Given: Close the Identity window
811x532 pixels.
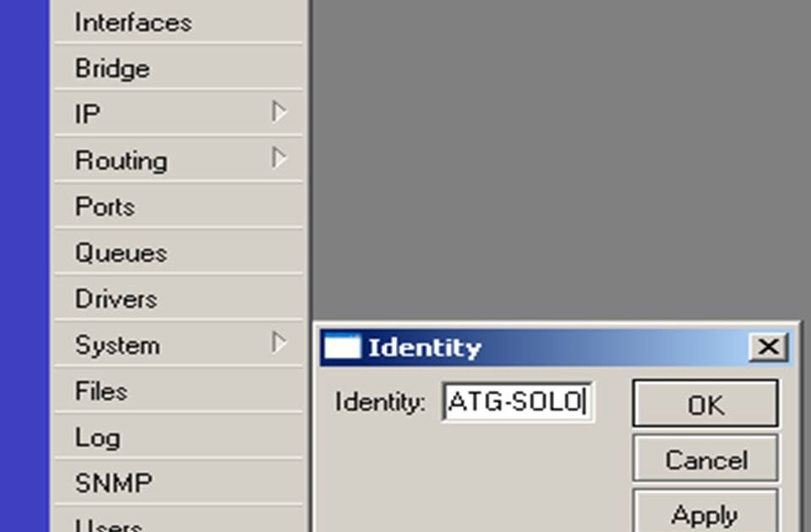Looking at the screenshot, I should point(768,347).
